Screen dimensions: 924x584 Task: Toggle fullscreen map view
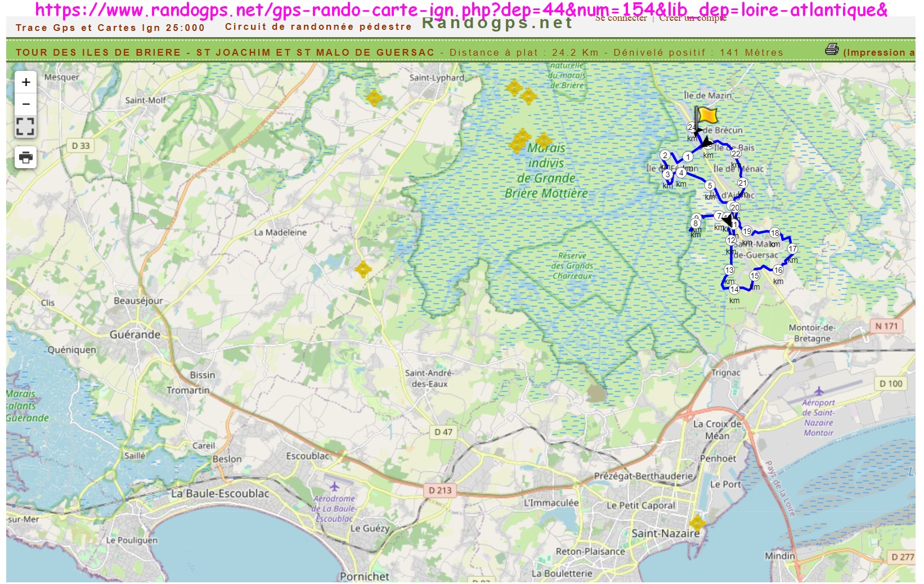(25, 127)
